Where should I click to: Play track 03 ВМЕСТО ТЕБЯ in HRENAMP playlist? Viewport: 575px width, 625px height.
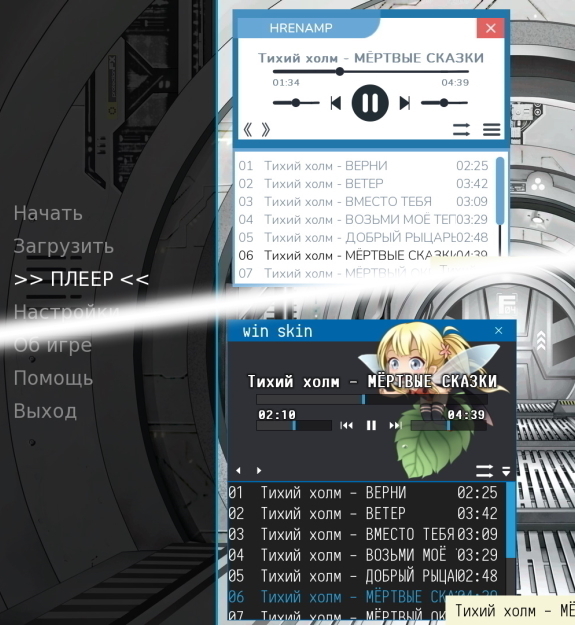click(x=363, y=202)
